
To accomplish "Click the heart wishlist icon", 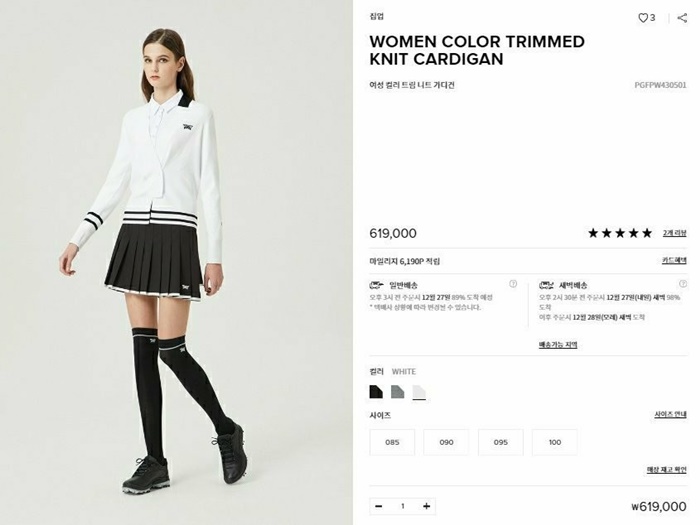I will click(643, 18).
